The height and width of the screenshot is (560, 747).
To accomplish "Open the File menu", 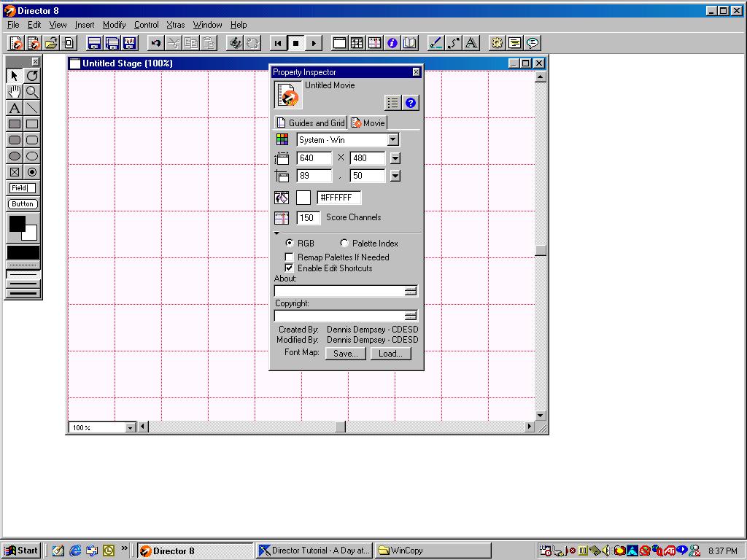I will coord(13,25).
